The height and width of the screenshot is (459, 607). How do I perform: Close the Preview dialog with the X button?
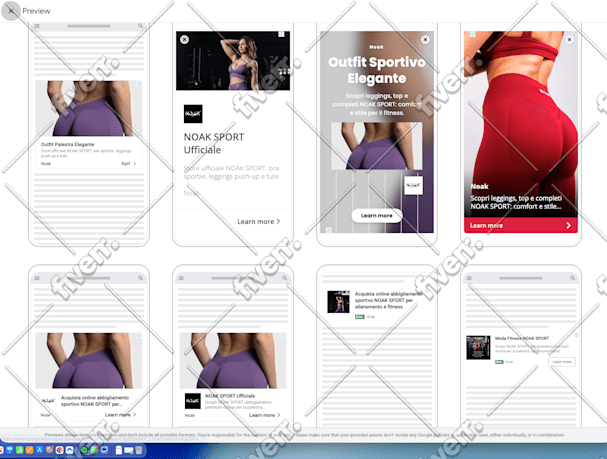11,11
